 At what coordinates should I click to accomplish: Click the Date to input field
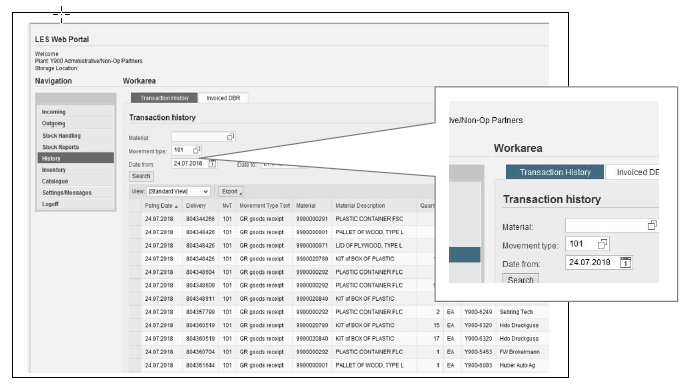coord(284,164)
